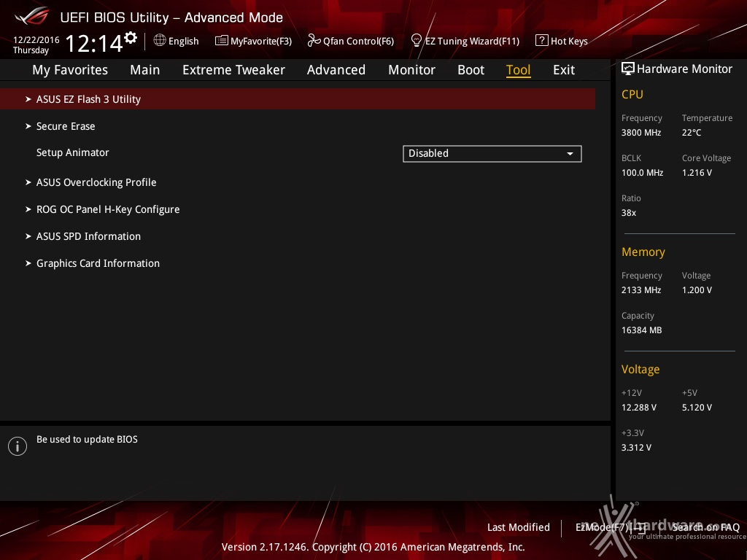Click the ROG logo icon
The height and width of the screenshot is (560, 747).
coord(31,16)
